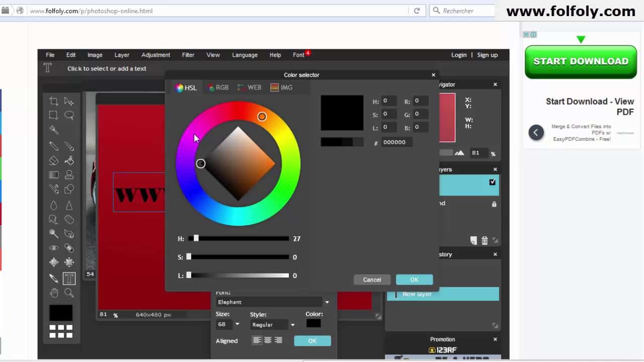Select the Zoom magnifier tool
644x362 pixels.
[69, 293]
